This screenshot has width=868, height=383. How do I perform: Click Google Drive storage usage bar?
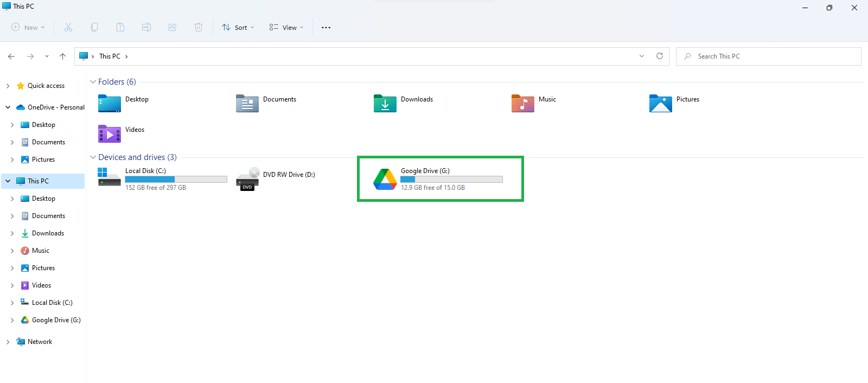pyautogui.click(x=451, y=180)
